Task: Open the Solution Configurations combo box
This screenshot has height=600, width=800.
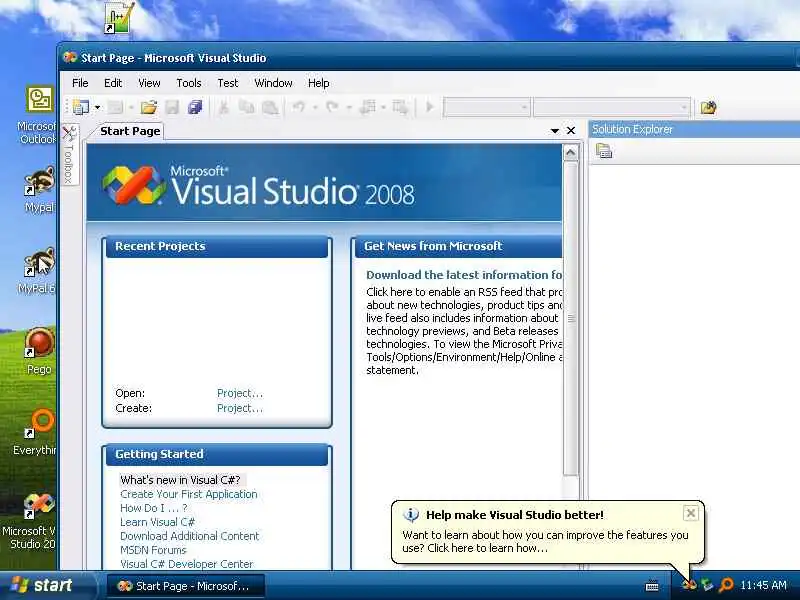Action: click(486, 108)
